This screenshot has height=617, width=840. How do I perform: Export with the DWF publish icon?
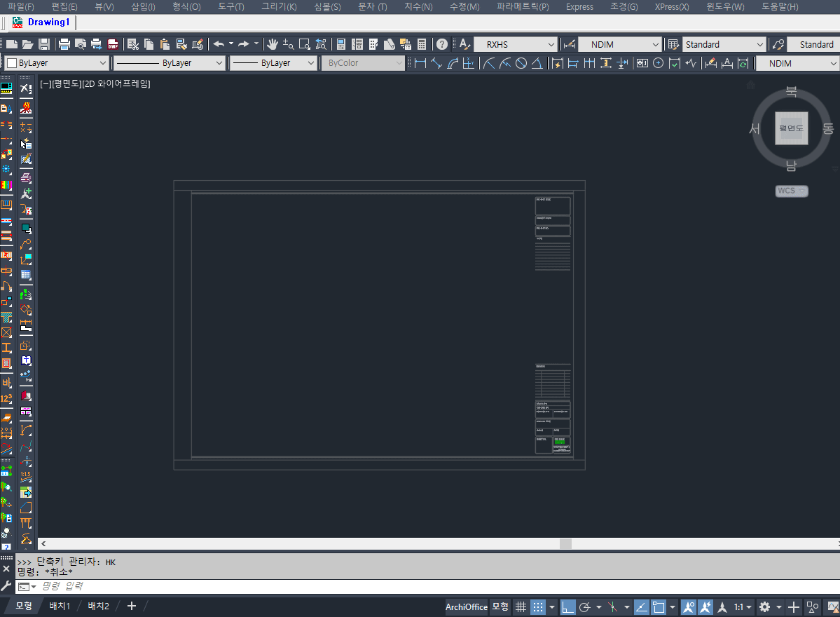point(113,44)
